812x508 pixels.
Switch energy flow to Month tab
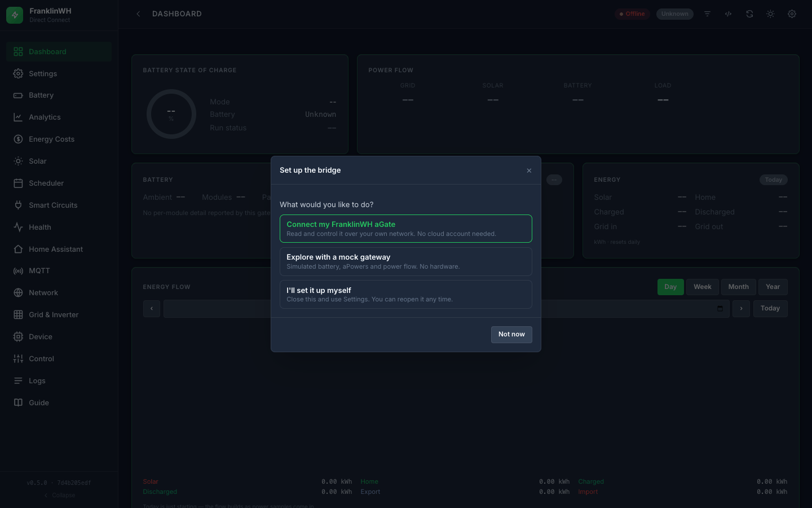(738, 287)
